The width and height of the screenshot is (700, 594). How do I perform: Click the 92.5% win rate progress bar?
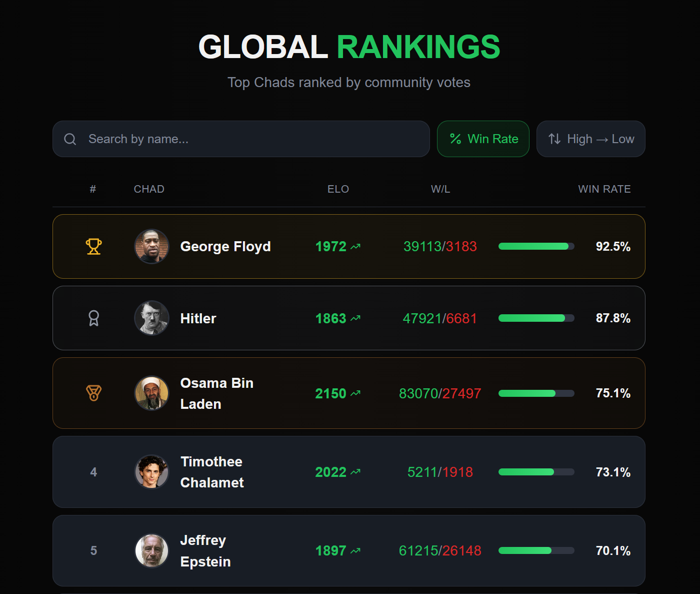pos(536,246)
